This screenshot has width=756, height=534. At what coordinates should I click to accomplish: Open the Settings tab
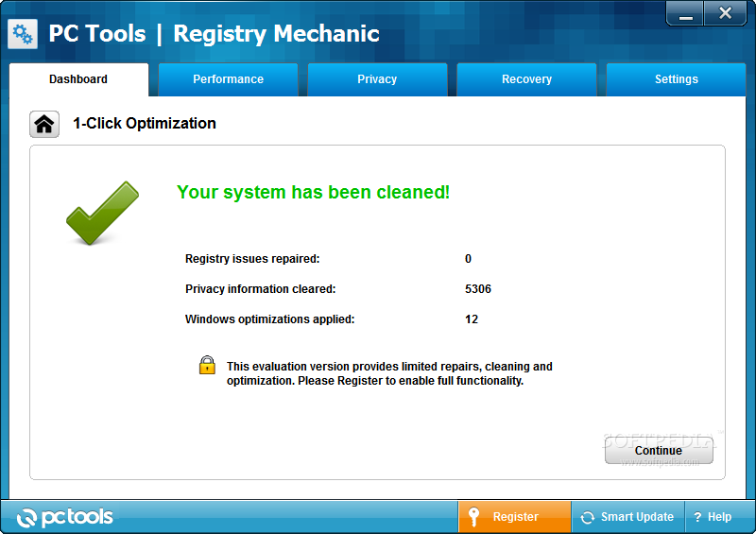point(676,79)
